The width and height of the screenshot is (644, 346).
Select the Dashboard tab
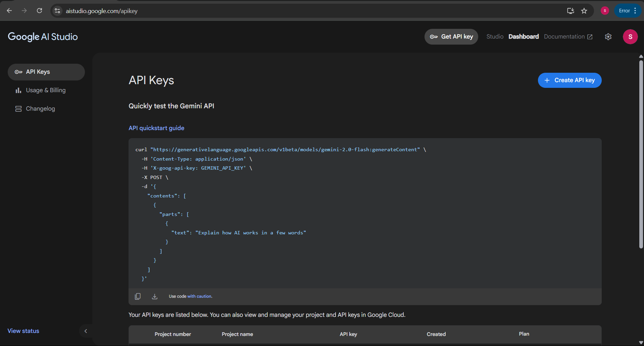click(524, 37)
